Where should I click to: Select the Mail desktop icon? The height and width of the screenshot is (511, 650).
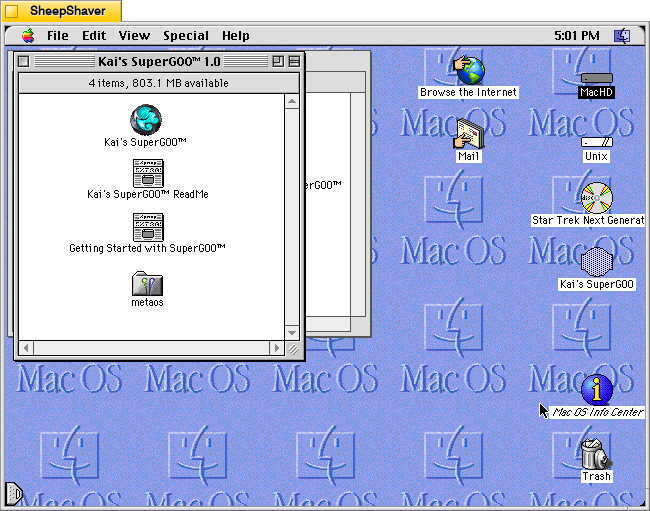point(468,134)
